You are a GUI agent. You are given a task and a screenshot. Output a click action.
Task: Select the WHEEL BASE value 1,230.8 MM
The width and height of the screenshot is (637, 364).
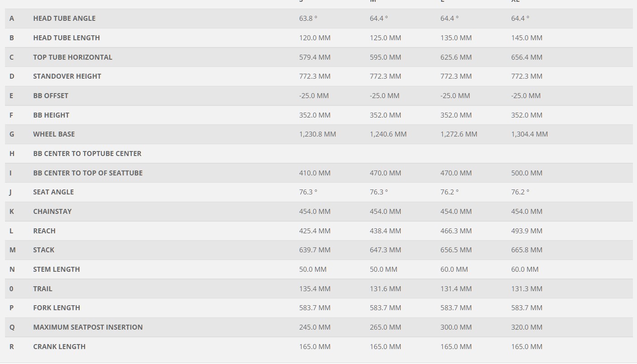(317, 134)
